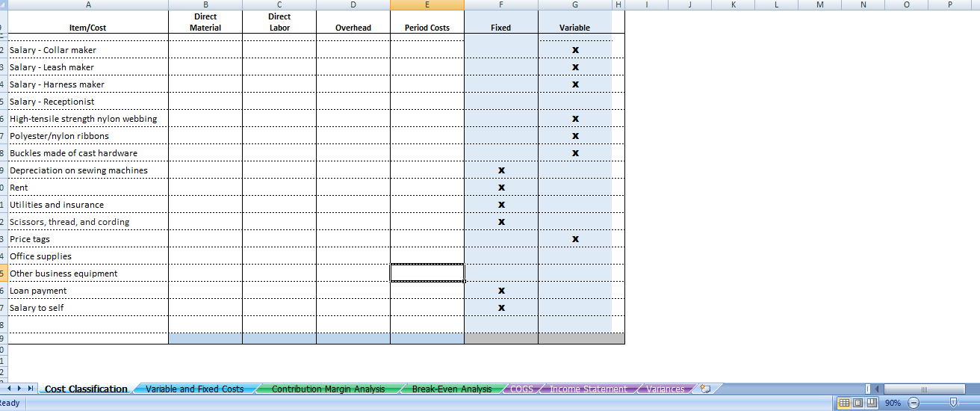Select the Salary to self cell
Image resolution: width=980 pixels, height=411 pixels.
(x=88, y=308)
